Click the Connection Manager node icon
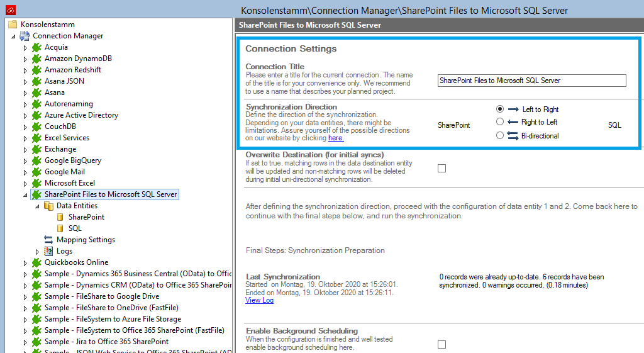Image resolution: width=644 pixels, height=353 pixels. coord(25,36)
